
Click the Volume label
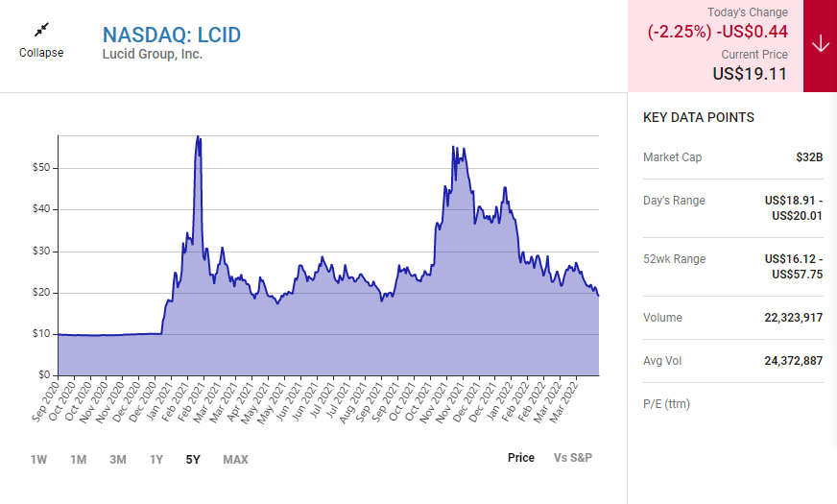[662, 318]
